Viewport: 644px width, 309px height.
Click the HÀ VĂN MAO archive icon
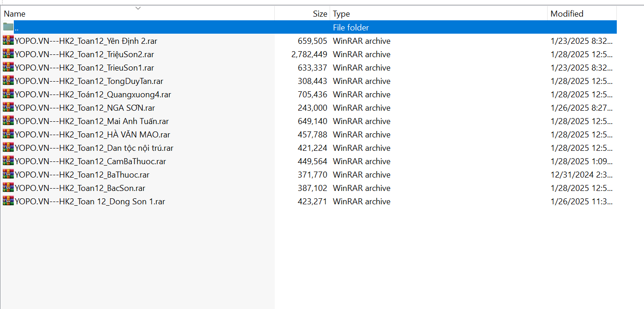[x=8, y=134]
